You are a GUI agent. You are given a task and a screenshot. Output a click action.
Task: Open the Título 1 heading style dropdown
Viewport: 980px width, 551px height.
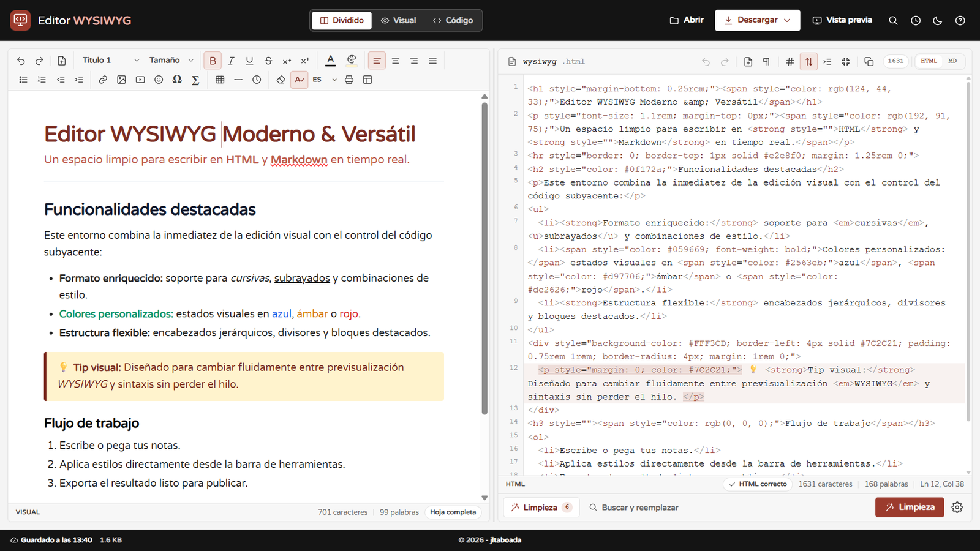tap(111, 60)
